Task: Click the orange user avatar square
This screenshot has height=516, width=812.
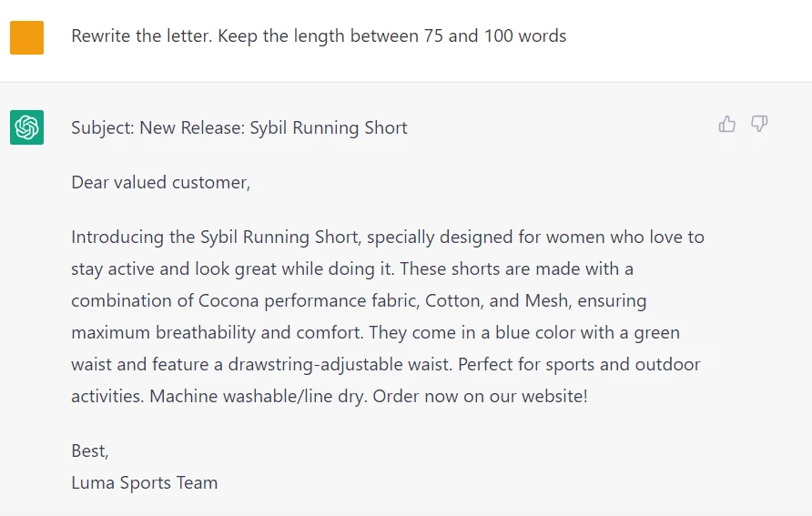Action: pyautogui.click(x=27, y=38)
